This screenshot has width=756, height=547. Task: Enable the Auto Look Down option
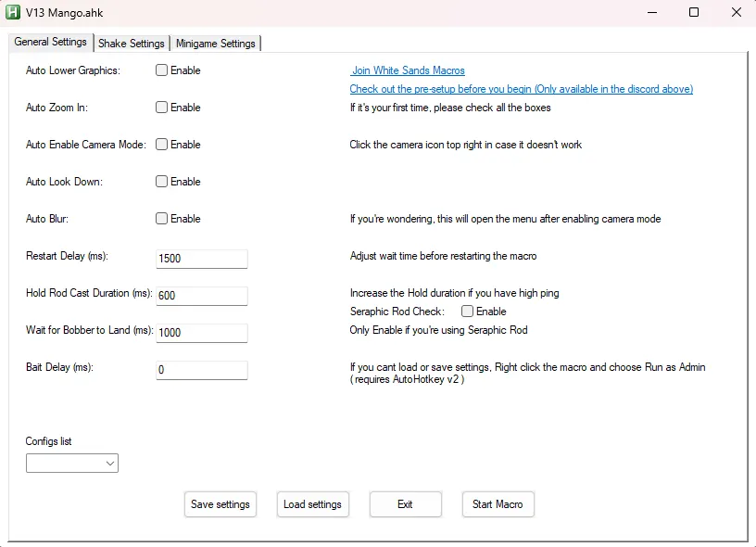click(x=162, y=182)
